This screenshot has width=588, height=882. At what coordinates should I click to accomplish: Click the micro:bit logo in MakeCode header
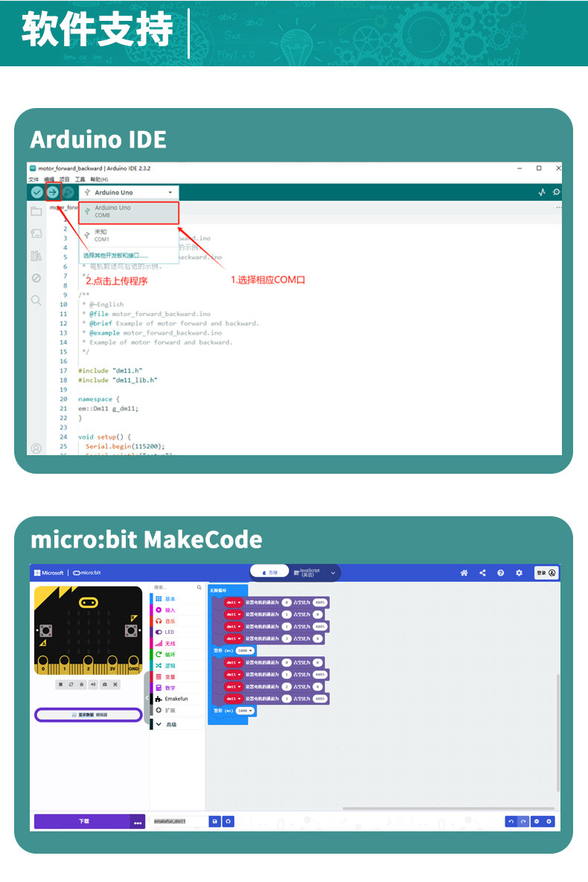87,573
